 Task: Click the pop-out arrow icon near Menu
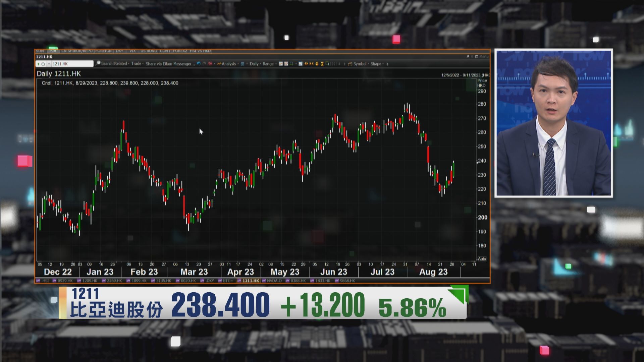[468, 57]
